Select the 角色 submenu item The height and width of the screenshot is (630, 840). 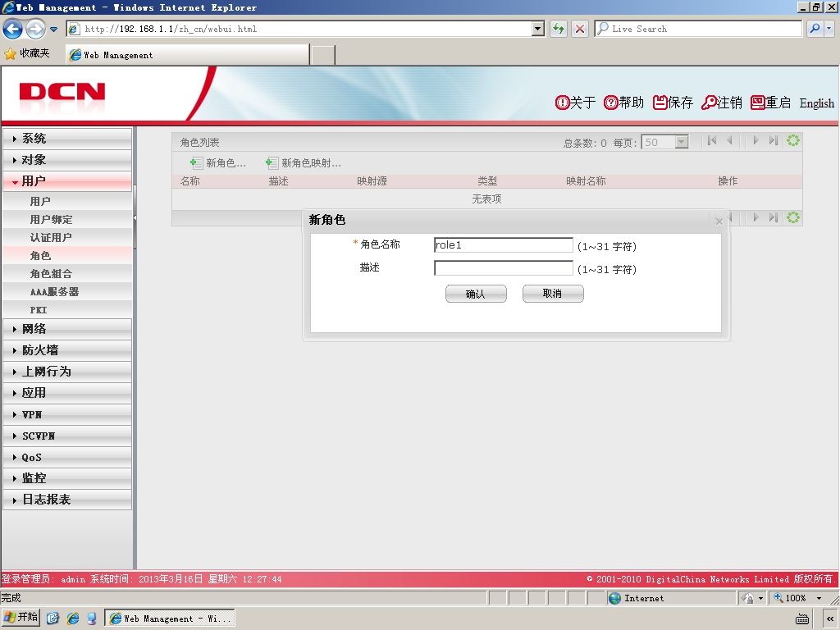click(67, 256)
